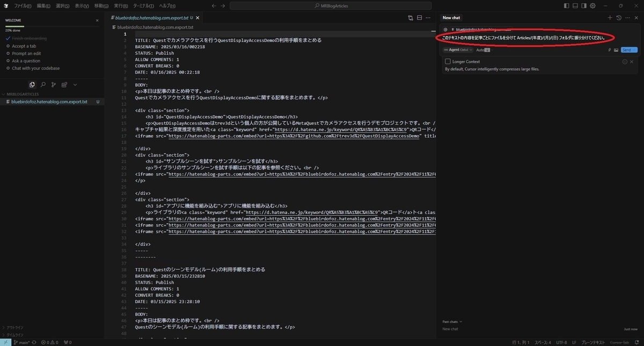644x346 pixels.
Task: Enable Longer Context checkbox
Action: tap(448, 62)
